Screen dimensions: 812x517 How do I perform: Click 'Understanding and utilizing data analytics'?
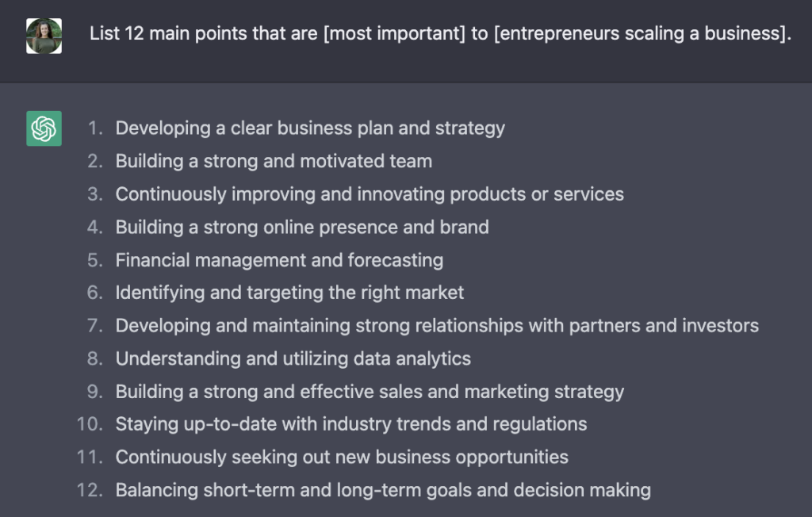293,358
